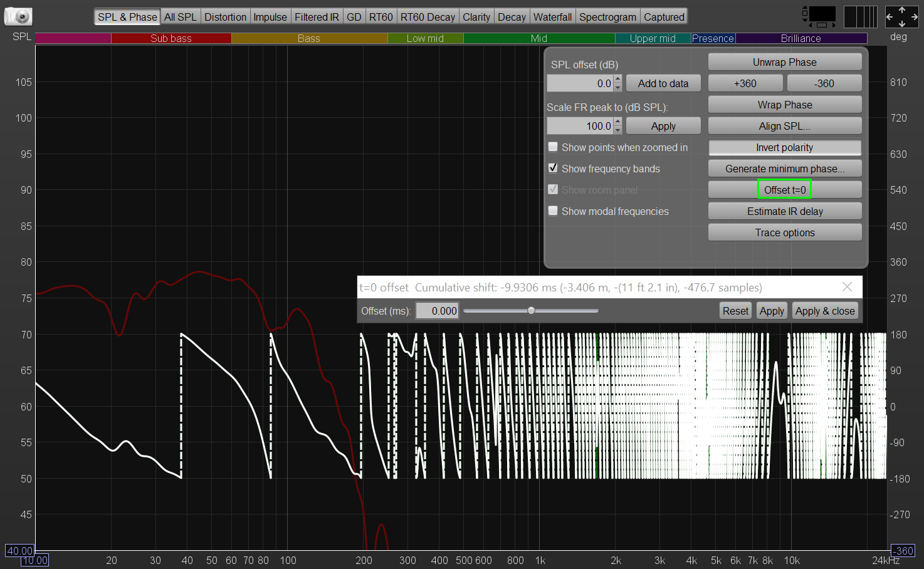Click Invert polarity button
924x569 pixels.
click(x=785, y=147)
